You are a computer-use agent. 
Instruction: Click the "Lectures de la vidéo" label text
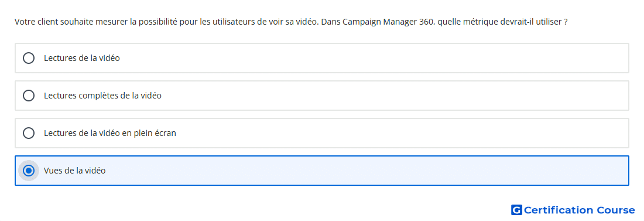pyautogui.click(x=82, y=58)
